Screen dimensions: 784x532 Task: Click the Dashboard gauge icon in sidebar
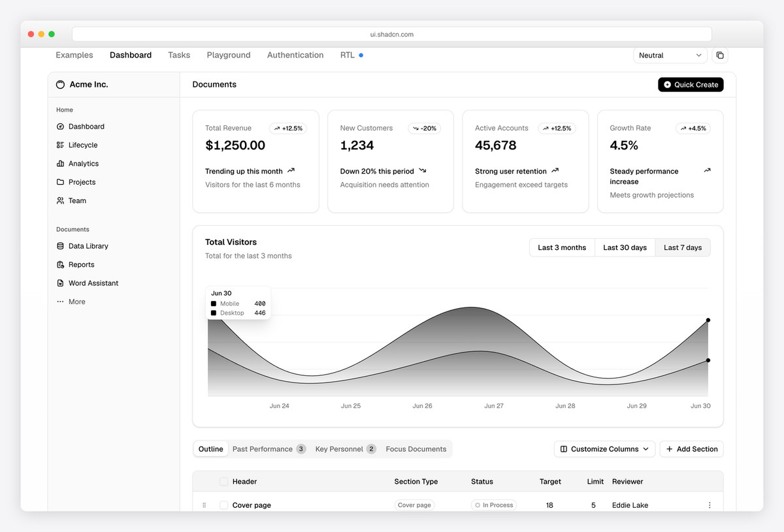60,127
